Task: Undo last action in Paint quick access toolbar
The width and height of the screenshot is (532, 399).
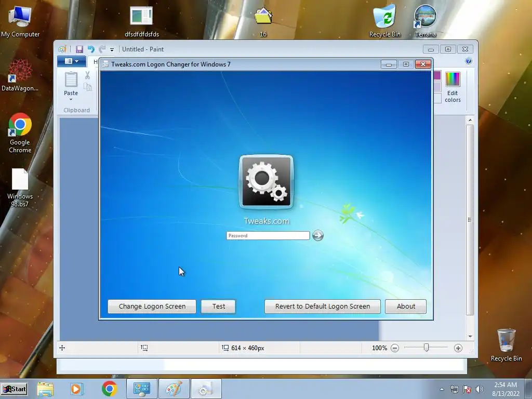Action: [91, 49]
